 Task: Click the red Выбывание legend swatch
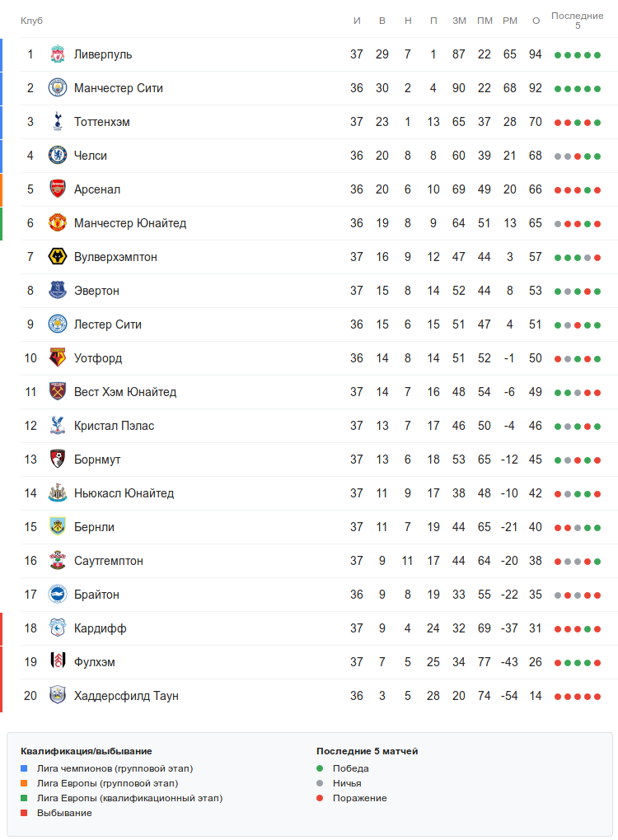[25, 813]
